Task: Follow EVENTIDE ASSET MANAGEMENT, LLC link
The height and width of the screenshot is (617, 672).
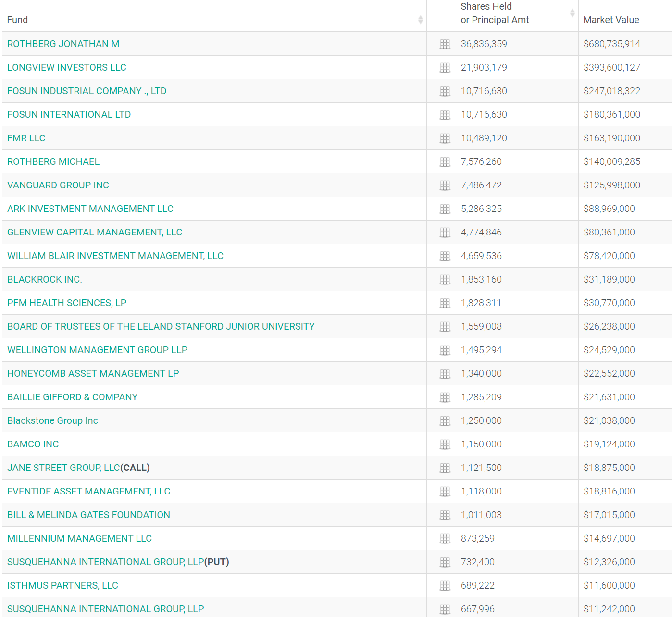Action: [89, 491]
